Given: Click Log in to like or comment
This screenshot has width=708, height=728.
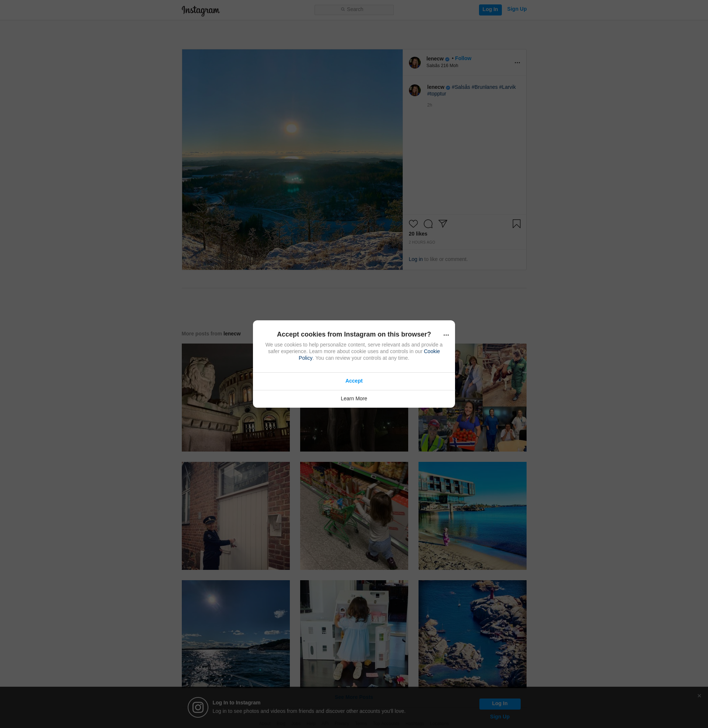Looking at the screenshot, I should 415,259.
